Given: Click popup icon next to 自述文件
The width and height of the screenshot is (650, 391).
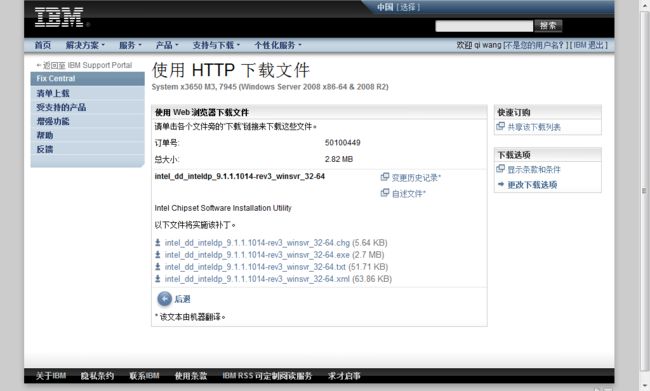Looking at the screenshot, I should tap(385, 193).
